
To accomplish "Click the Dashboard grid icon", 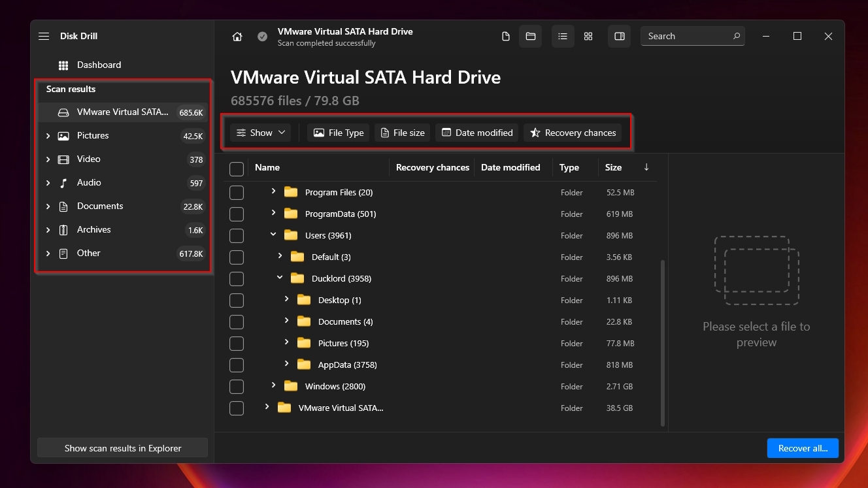I will 63,65.
